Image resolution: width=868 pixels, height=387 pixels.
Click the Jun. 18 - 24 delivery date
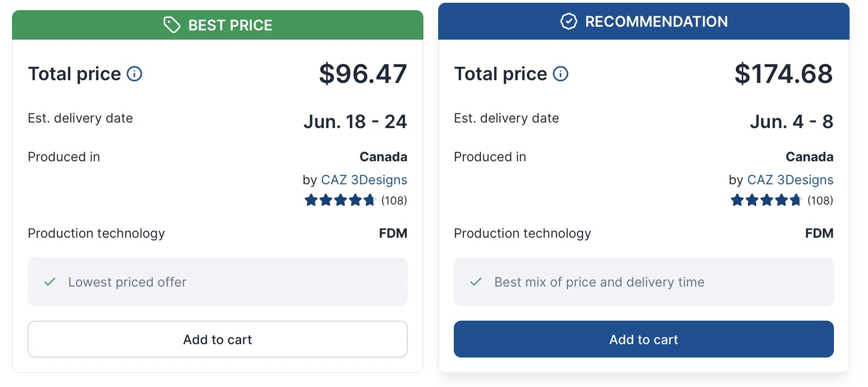(x=355, y=122)
